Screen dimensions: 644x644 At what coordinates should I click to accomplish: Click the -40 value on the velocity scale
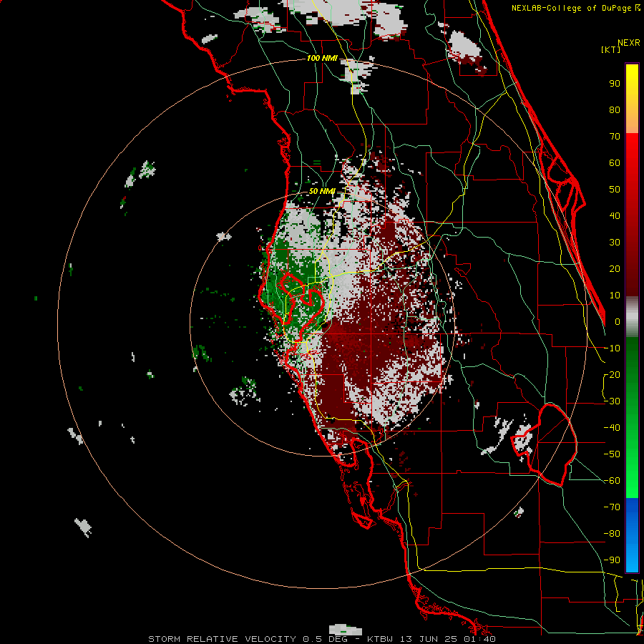point(612,428)
